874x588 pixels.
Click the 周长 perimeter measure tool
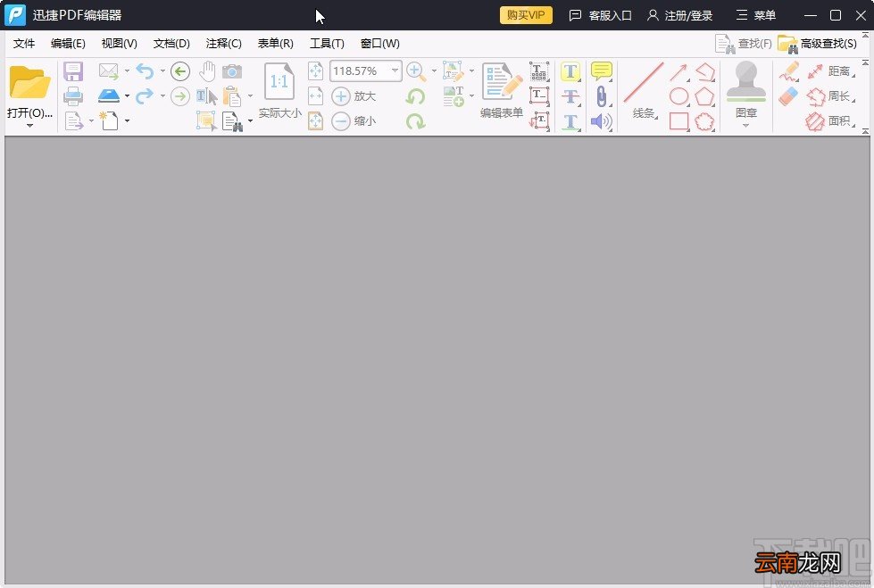tap(829, 96)
